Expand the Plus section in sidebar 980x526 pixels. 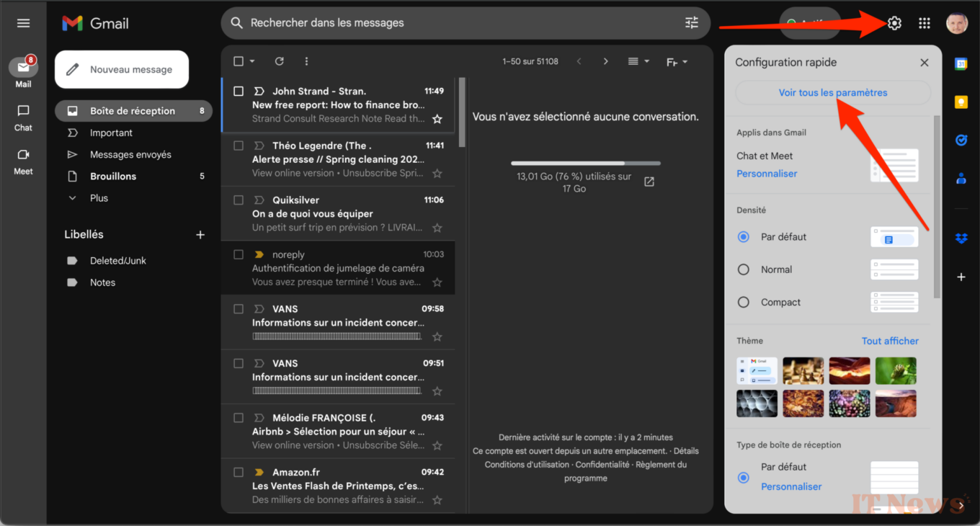[99, 198]
